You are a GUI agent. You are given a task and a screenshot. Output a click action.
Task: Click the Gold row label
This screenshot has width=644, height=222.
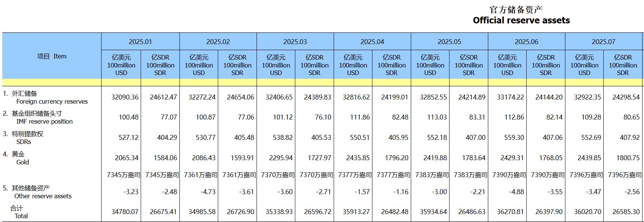(23, 162)
